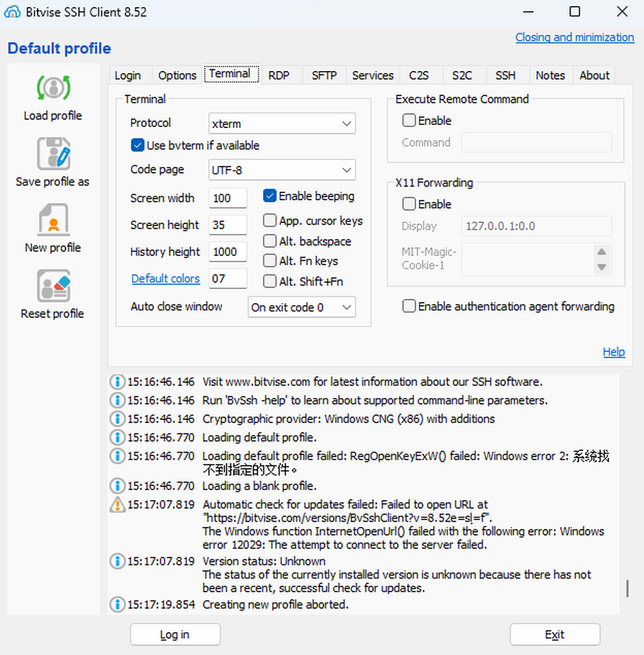Viewport: 644px width, 655px height.
Task: Enable authentication agent forwarding
Action: [409, 306]
